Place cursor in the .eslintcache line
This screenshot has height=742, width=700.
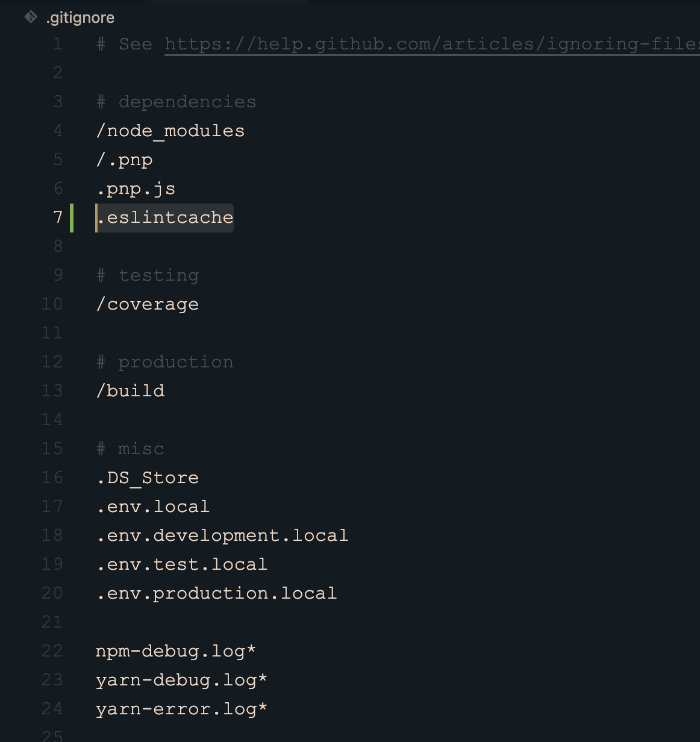[x=165, y=217]
